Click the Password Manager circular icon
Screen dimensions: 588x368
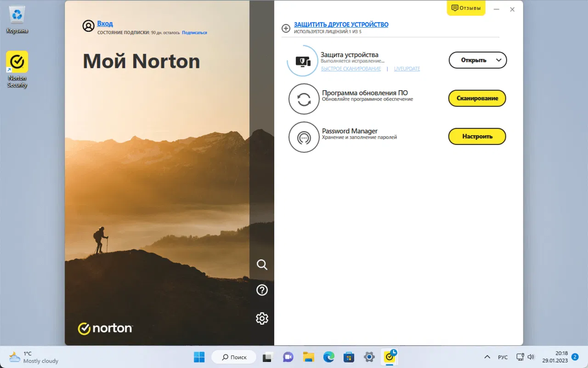pyautogui.click(x=304, y=137)
